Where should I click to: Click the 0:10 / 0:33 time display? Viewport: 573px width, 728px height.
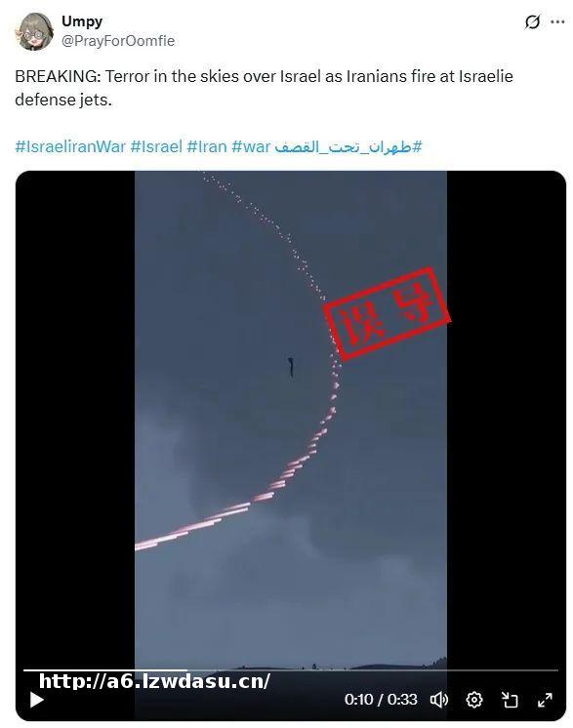click(381, 700)
